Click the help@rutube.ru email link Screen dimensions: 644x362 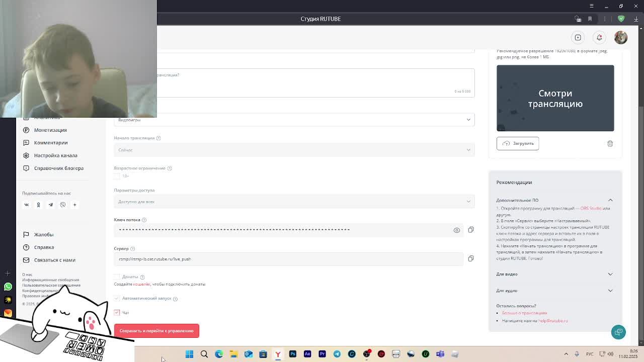tap(553, 321)
